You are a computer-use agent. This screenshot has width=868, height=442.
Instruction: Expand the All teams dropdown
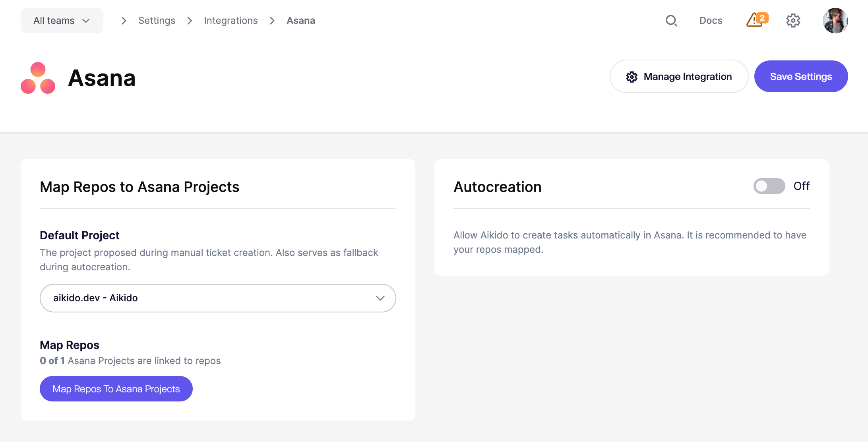62,21
